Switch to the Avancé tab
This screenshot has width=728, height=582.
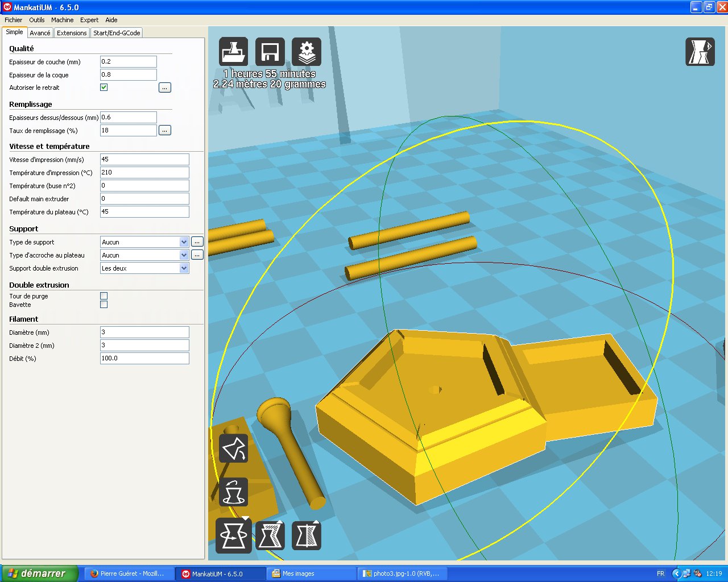[x=40, y=33]
